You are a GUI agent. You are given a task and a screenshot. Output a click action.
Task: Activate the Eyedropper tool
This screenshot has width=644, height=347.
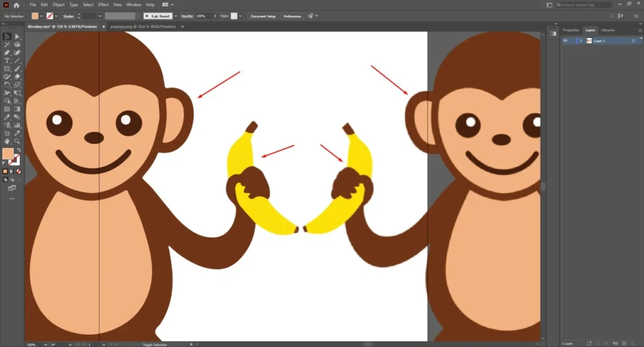7,117
